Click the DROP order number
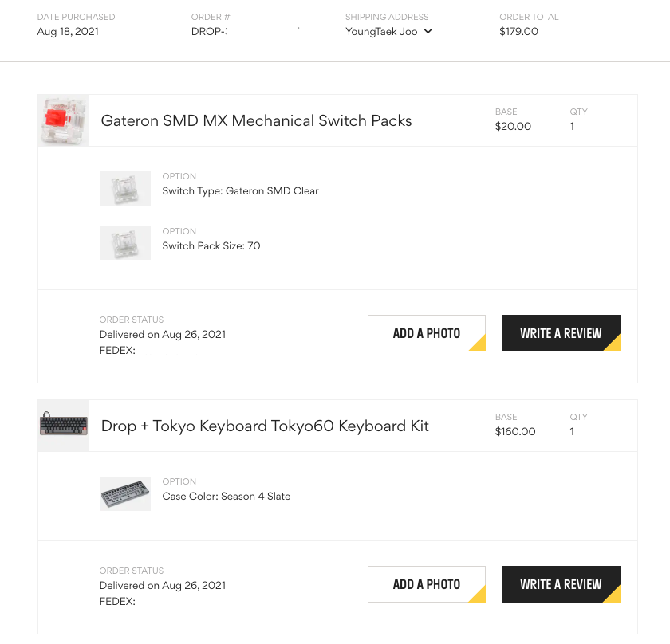 point(209,32)
